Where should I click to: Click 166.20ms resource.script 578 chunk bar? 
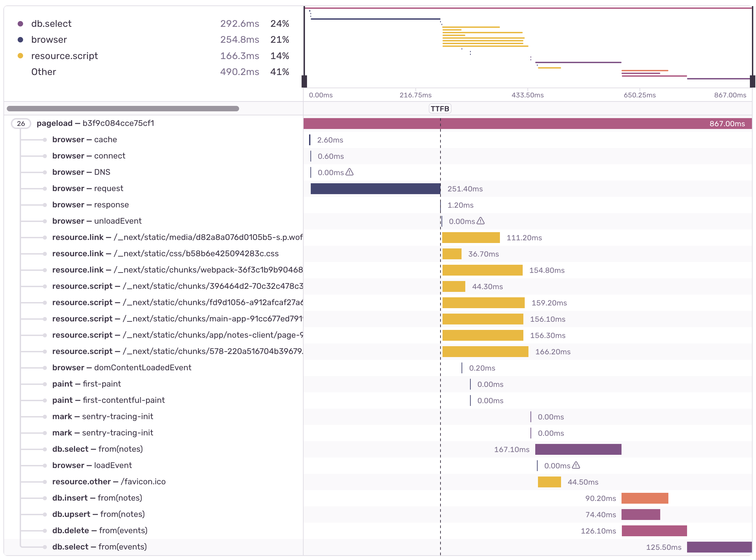485,352
